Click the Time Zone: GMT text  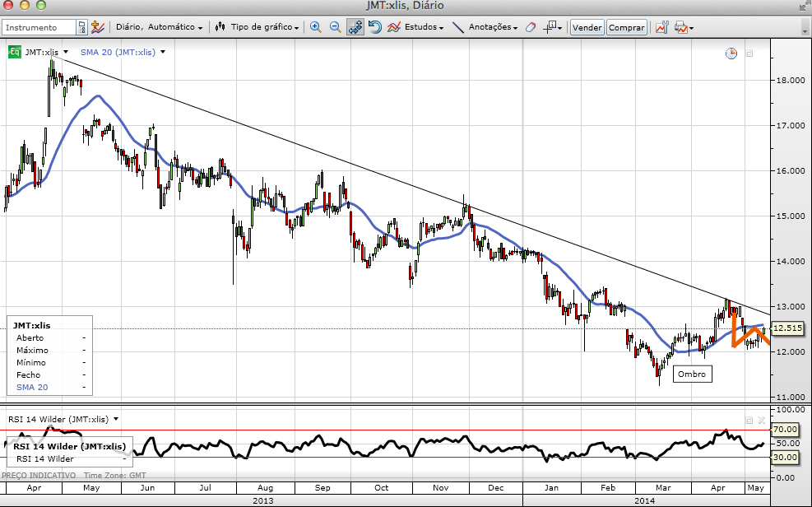click(x=115, y=476)
